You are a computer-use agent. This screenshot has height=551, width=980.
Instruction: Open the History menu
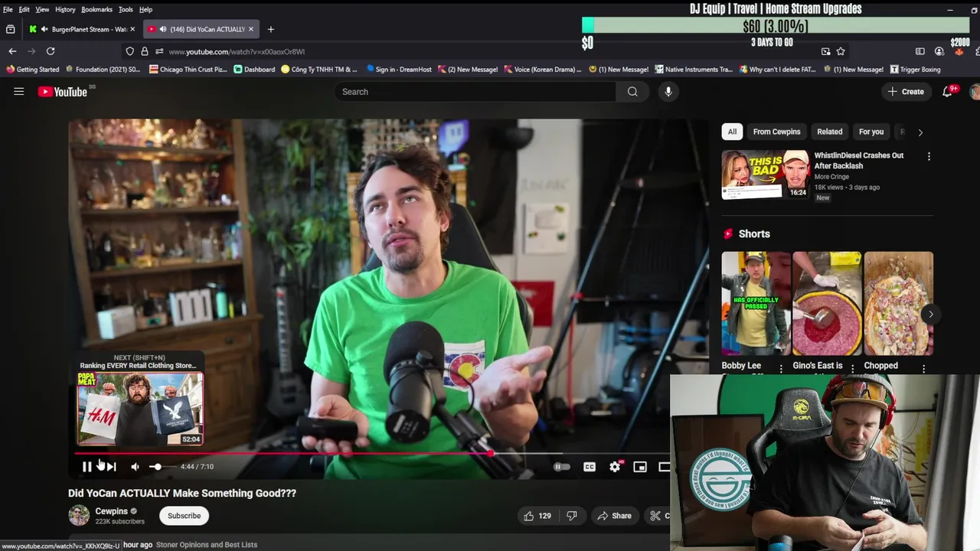(65, 9)
